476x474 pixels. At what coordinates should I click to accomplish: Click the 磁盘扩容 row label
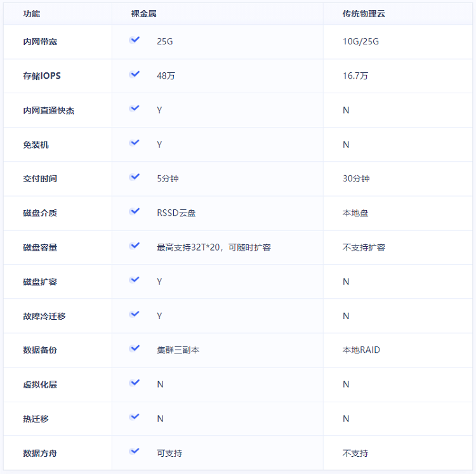[x=40, y=282]
